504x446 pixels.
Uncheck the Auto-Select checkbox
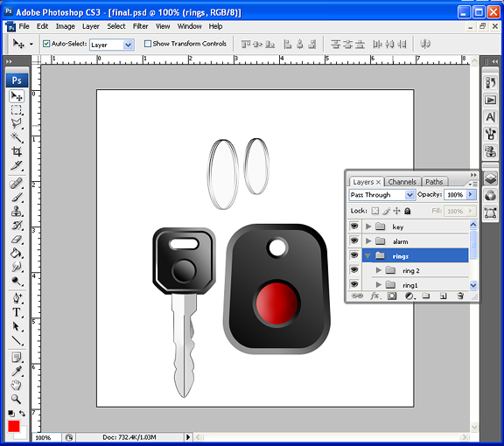[46, 44]
